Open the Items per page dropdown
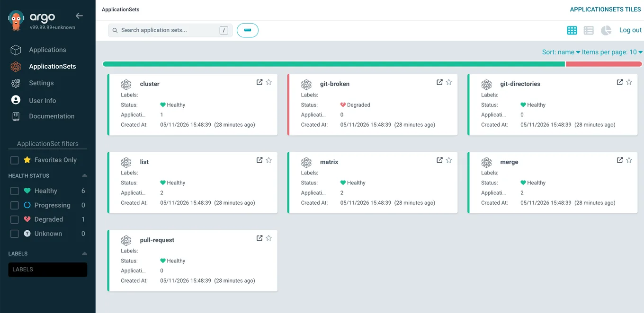 612,52
